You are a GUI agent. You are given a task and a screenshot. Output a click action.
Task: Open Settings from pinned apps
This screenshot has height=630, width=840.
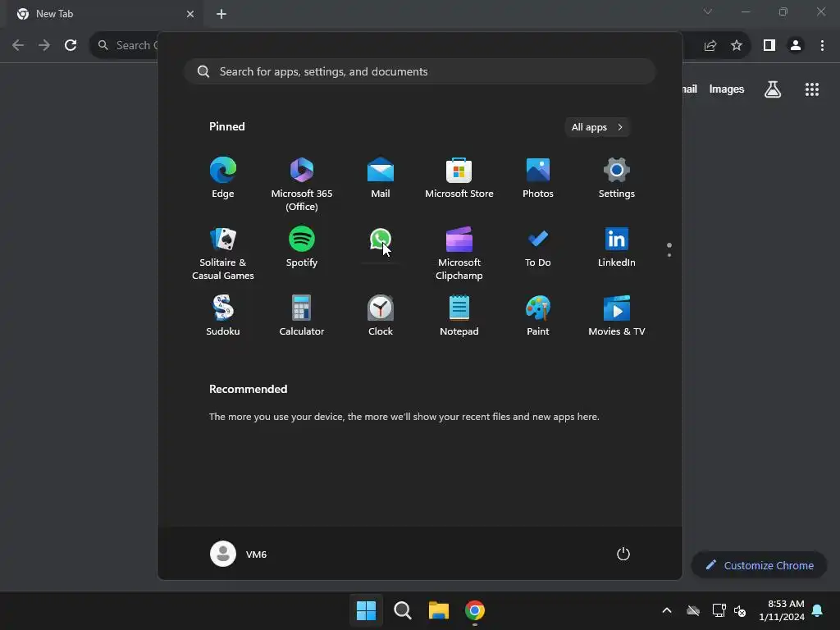[617, 178]
